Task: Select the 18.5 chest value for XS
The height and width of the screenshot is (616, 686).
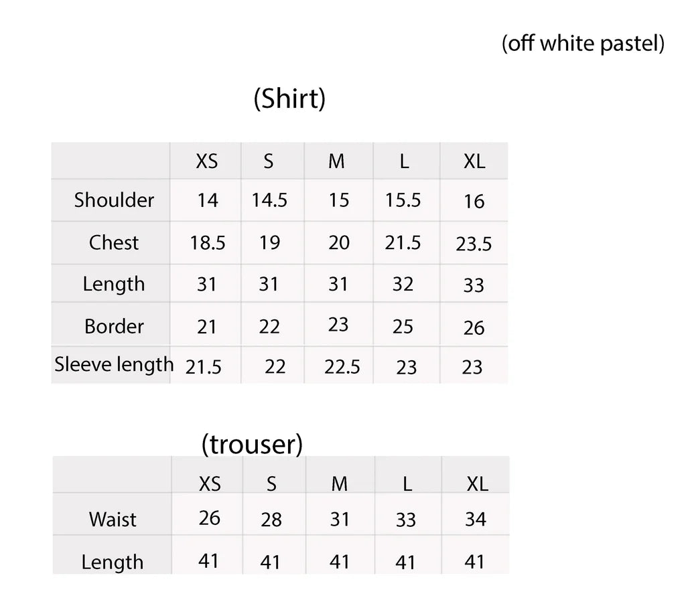Action: (208, 243)
